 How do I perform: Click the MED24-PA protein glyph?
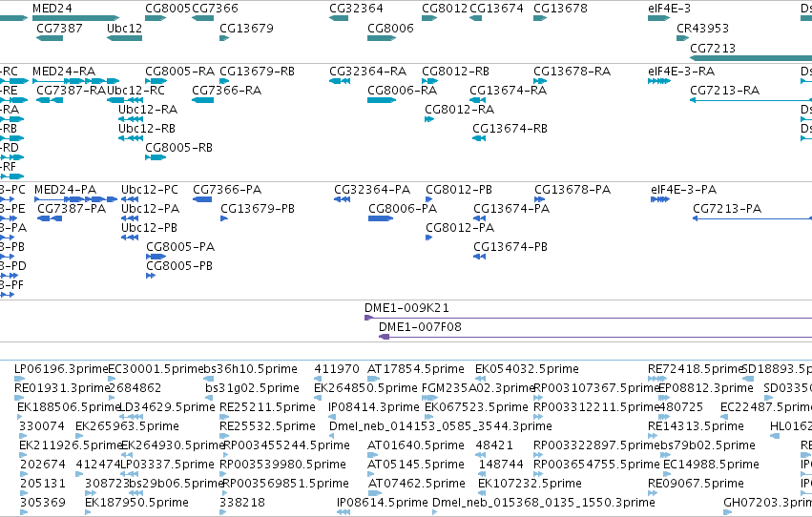click(x=76, y=199)
